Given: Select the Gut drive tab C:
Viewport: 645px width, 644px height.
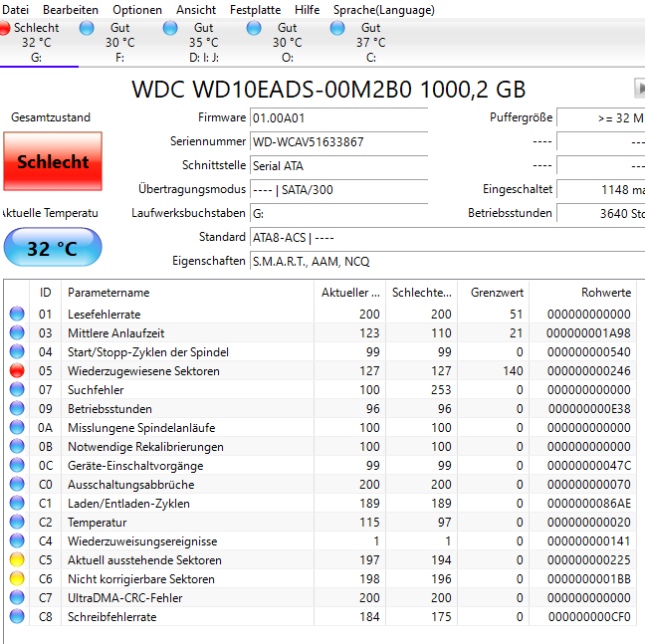Looking at the screenshot, I should pos(370,43).
